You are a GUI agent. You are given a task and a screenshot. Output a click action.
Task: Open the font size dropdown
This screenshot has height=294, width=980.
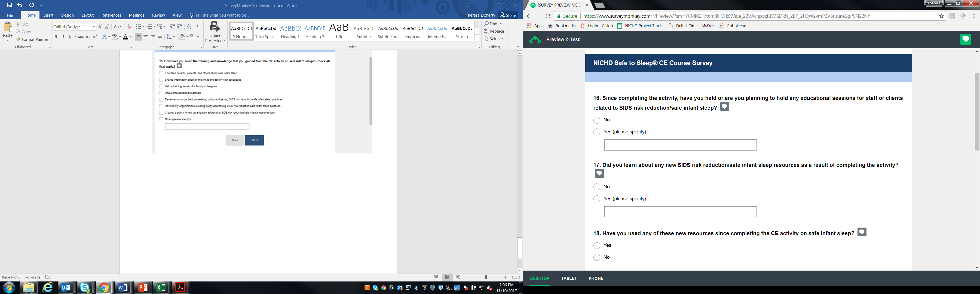[x=94, y=27]
